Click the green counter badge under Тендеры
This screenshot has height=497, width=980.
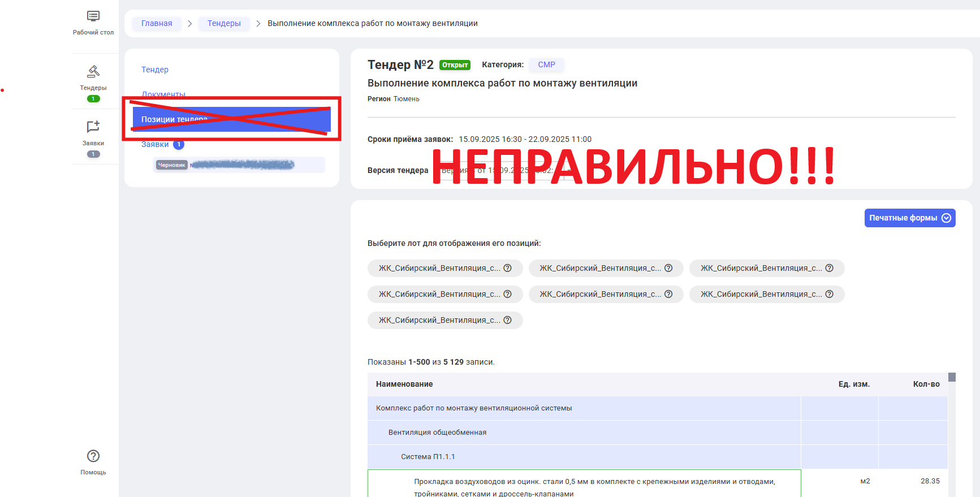(93, 99)
